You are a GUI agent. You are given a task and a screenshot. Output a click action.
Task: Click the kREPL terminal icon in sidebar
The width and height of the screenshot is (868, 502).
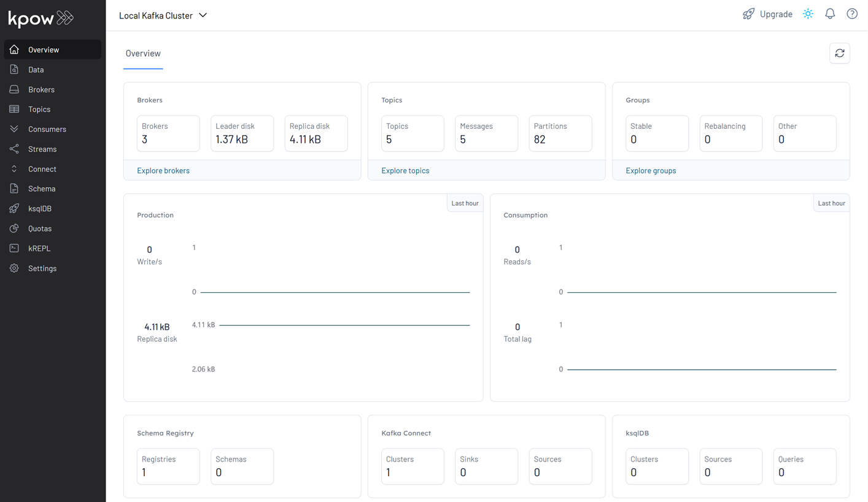click(14, 249)
